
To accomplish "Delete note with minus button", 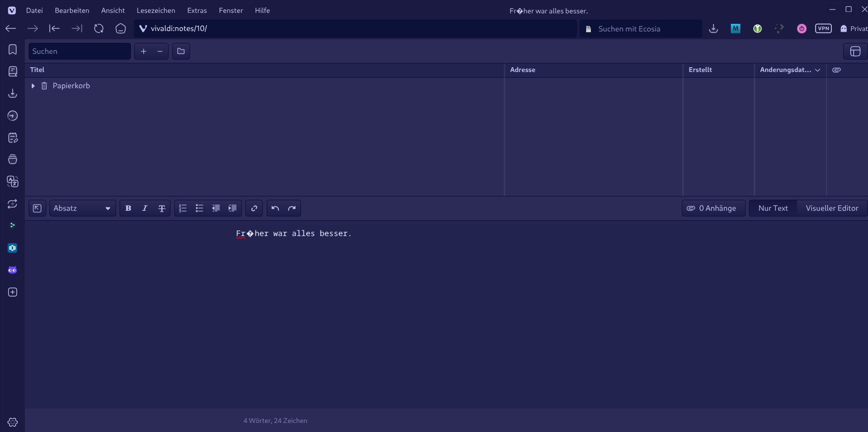I will (160, 51).
